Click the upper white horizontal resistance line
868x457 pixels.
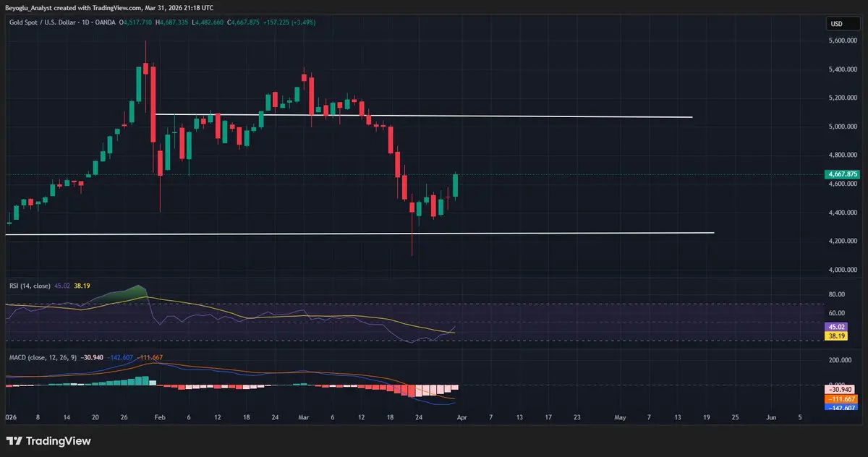pos(423,116)
